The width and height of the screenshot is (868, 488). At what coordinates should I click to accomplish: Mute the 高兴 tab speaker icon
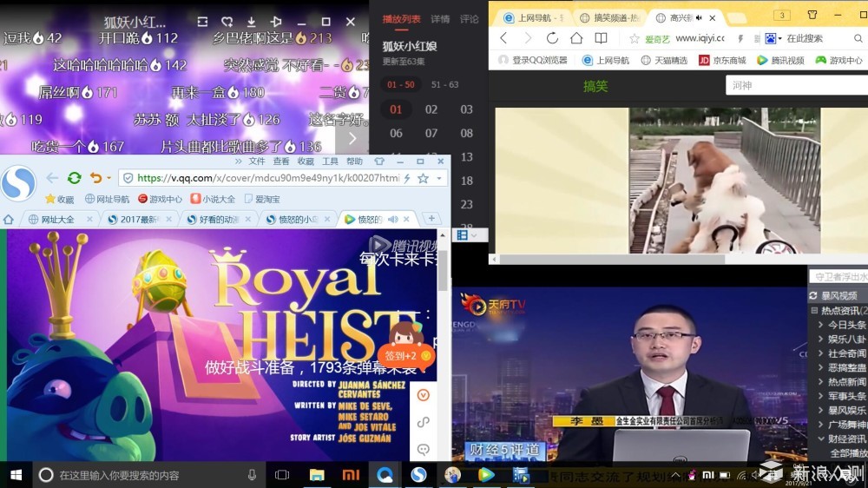pos(699,17)
